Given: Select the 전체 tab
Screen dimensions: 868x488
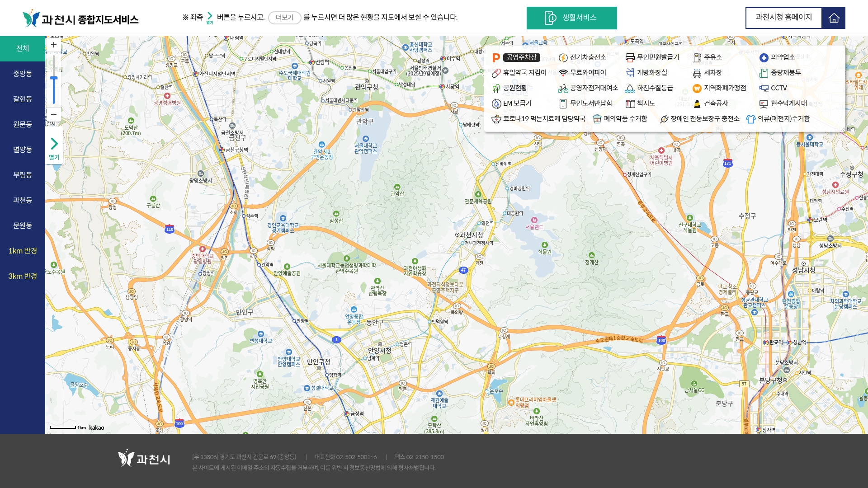Looking at the screenshot, I should tap(23, 48).
